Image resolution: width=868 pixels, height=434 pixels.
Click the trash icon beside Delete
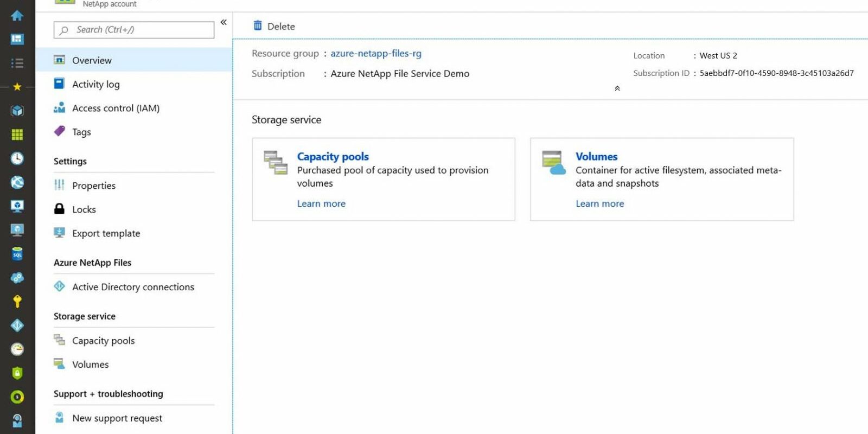tap(258, 25)
